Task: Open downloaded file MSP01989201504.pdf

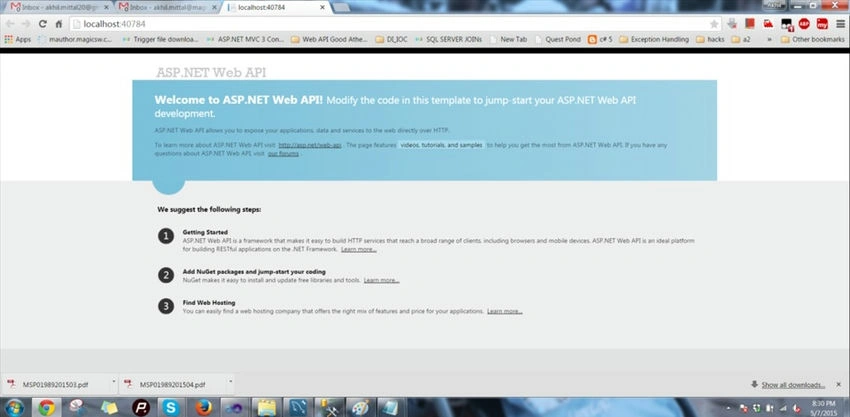Action: tap(172, 385)
